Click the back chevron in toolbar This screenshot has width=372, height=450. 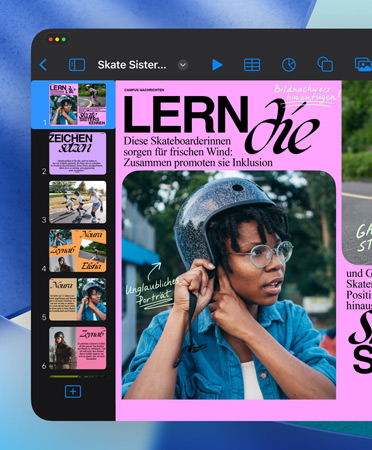click(43, 65)
